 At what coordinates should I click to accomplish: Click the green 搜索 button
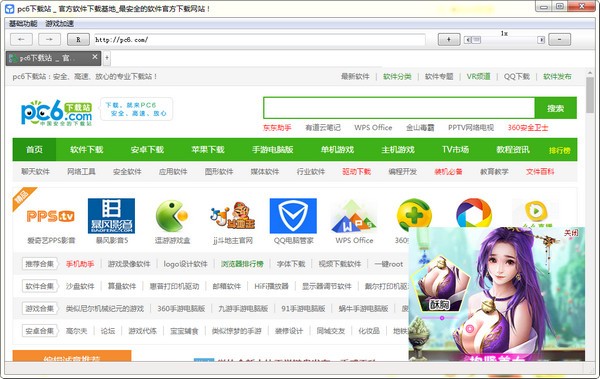coord(555,108)
